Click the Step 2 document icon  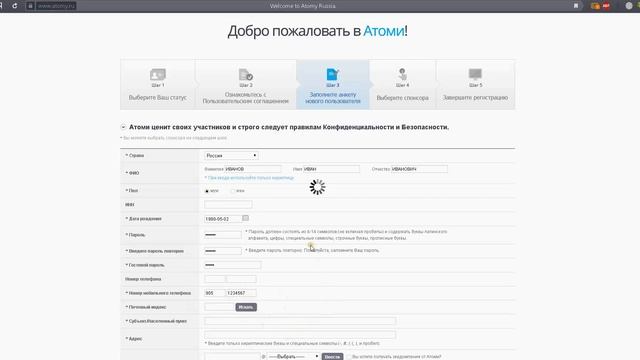(246, 74)
